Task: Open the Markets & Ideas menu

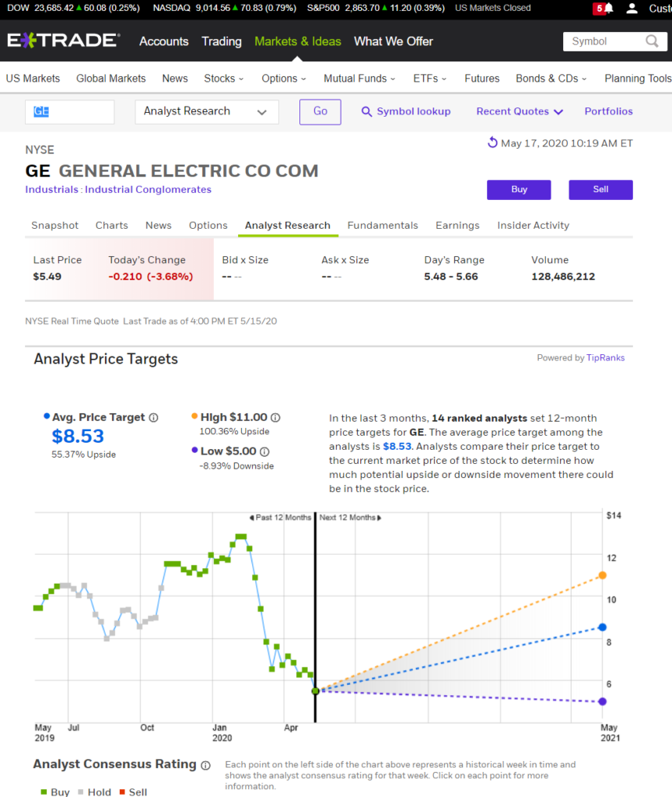Action: point(298,41)
